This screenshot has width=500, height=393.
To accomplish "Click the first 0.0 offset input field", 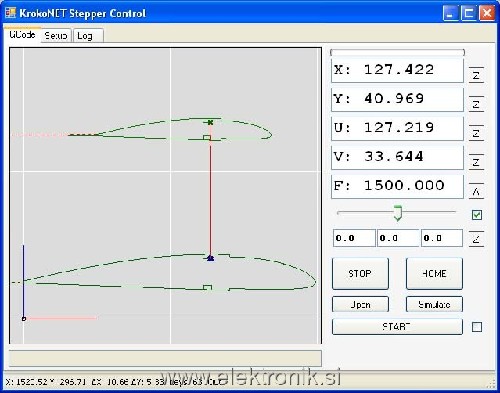I will [354, 238].
